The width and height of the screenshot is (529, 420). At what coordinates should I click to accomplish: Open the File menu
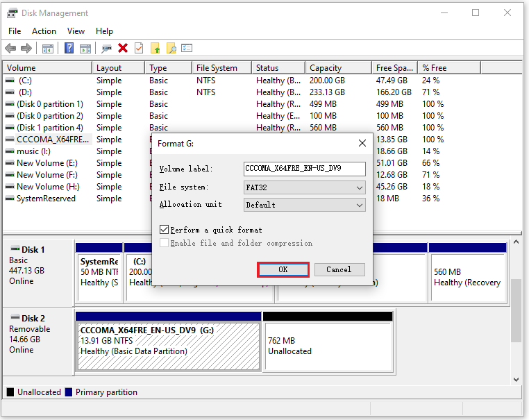(x=15, y=31)
